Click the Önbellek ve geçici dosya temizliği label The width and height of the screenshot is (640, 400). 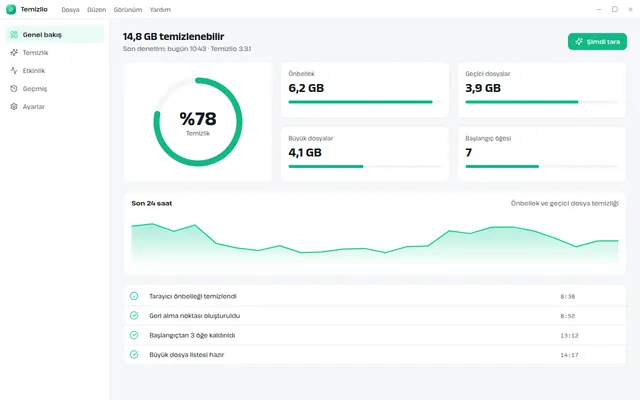tap(564, 203)
